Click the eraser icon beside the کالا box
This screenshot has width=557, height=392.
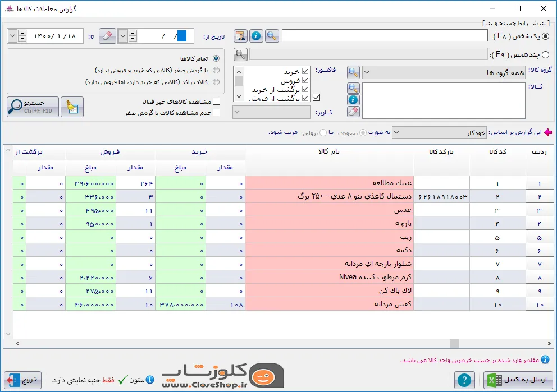353,112
